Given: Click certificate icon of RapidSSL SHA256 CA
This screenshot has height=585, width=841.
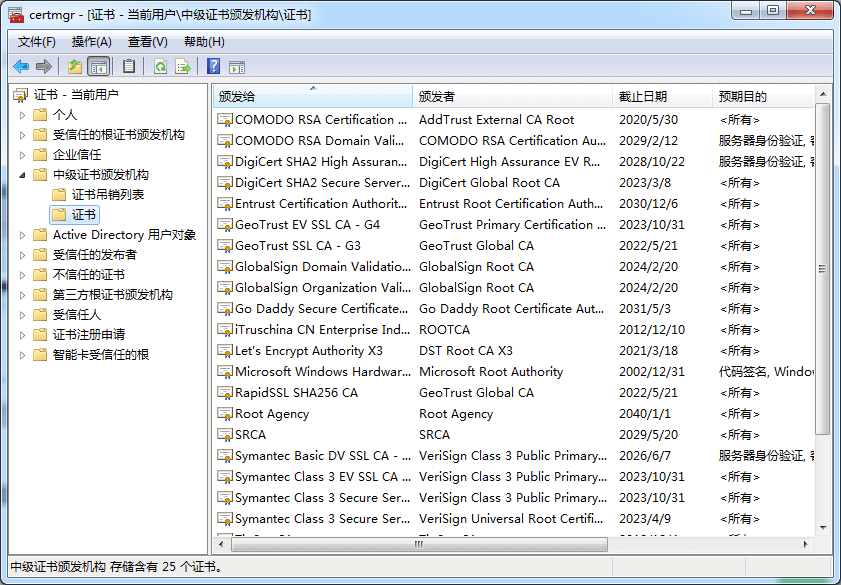Looking at the screenshot, I should pos(225,393).
